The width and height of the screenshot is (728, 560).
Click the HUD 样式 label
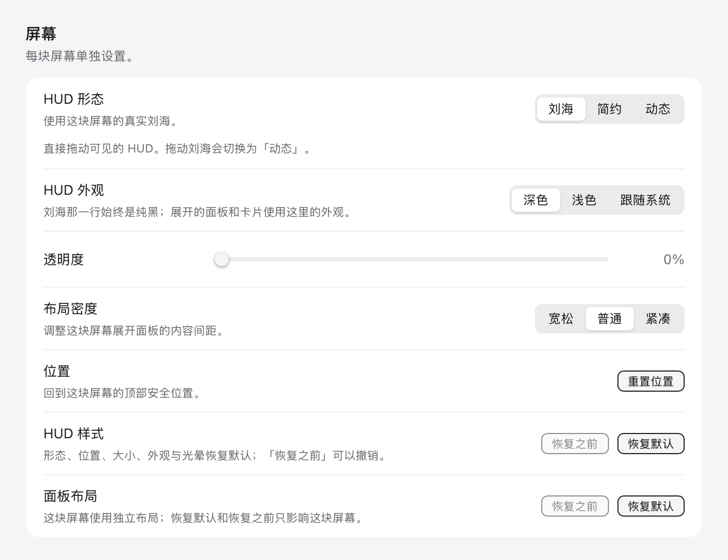pyautogui.click(x=74, y=433)
